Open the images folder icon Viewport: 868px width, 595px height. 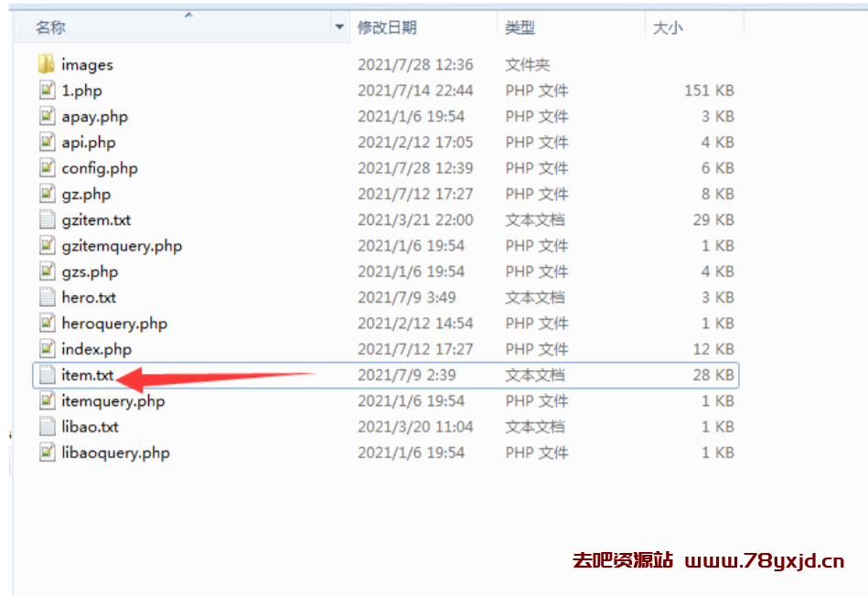point(47,64)
